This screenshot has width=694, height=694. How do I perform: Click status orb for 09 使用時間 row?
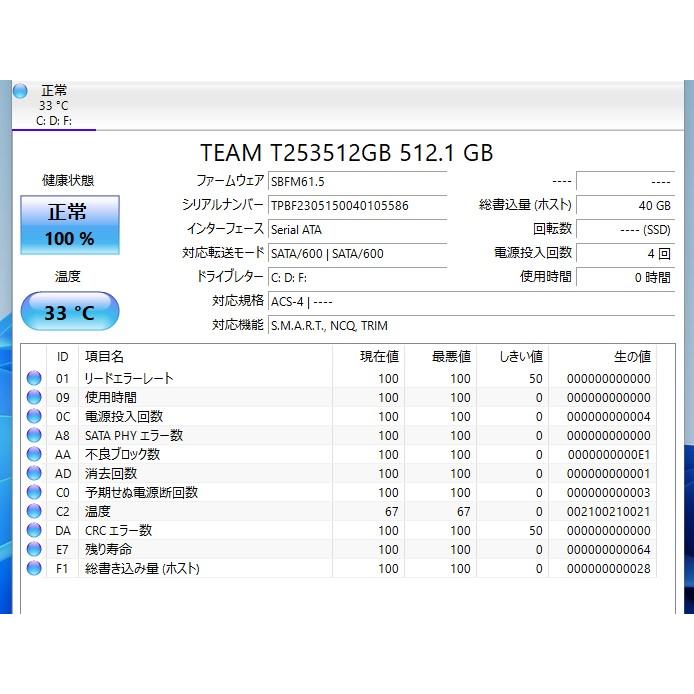click(x=34, y=397)
